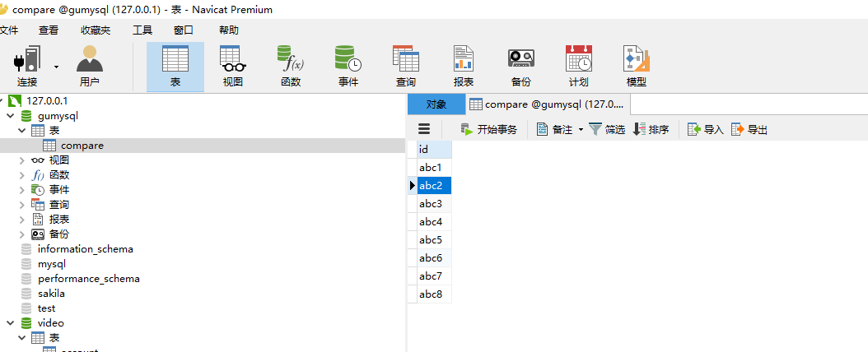Click the 视图 glasses icon in tree
The height and width of the screenshot is (352, 868).
point(38,160)
